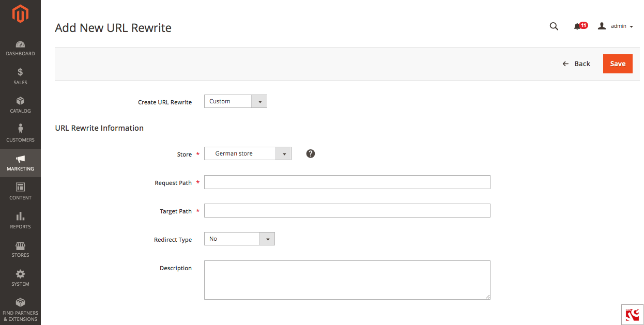Click the URL Rewrite Information heading

click(x=99, y=128)
